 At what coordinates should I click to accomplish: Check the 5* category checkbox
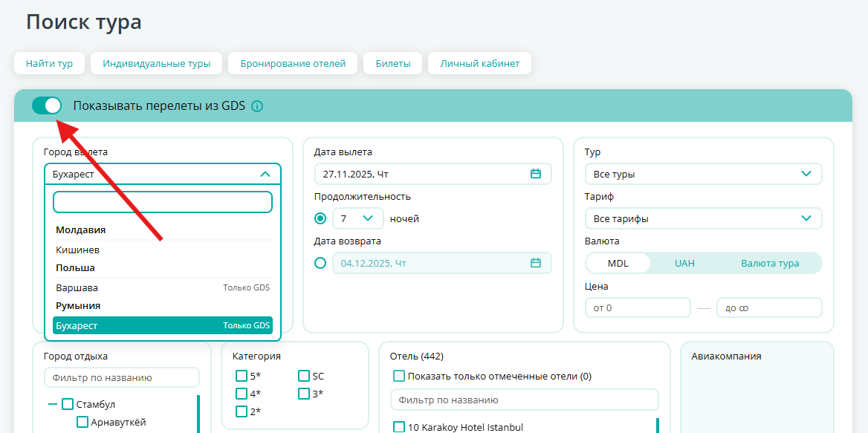(242, 376)
